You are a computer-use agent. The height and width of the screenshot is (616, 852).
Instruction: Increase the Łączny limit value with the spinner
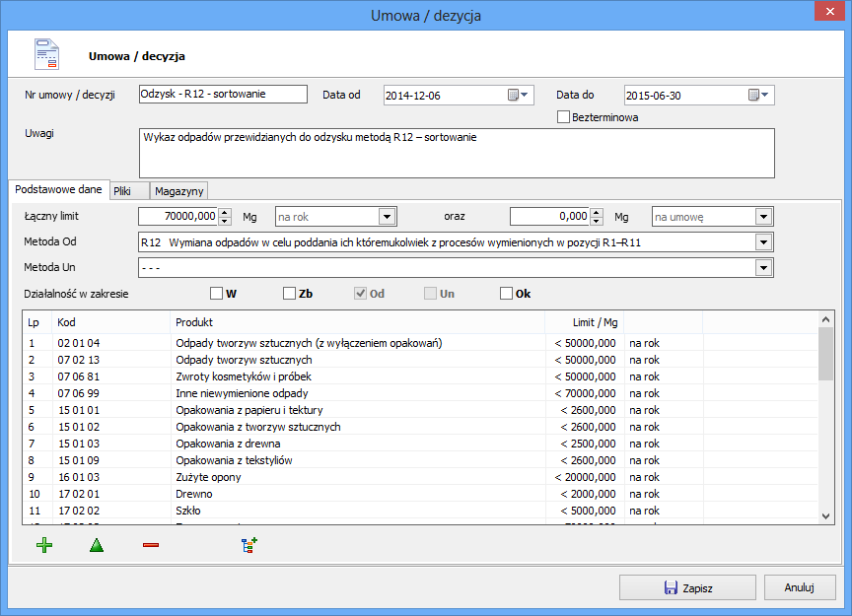pos(225,212)
